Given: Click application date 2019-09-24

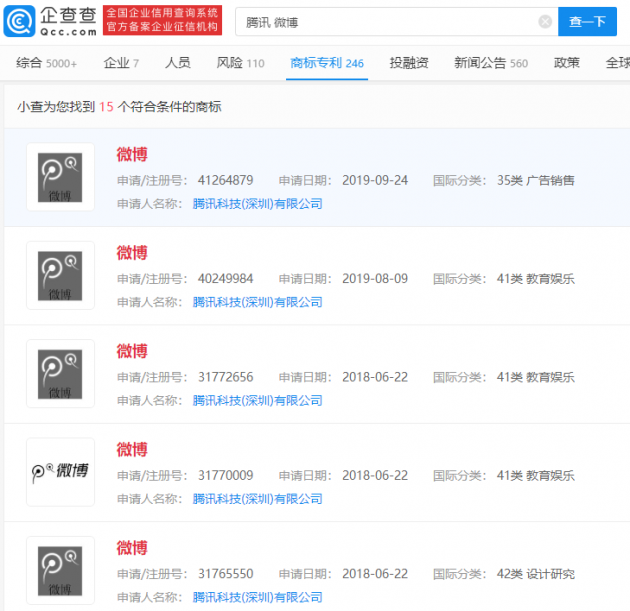Looking at the screenshot, I should [x=375, y=180].
